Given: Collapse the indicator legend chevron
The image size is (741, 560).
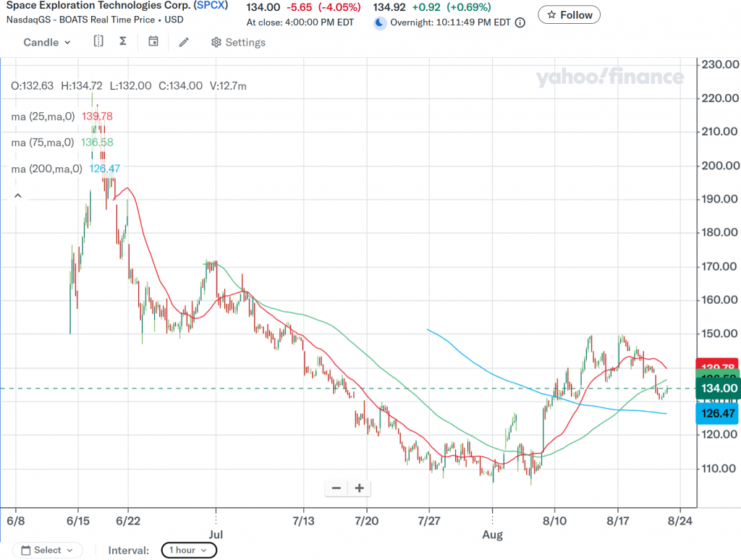Looking at the screenshot, I should pos(18,195).
